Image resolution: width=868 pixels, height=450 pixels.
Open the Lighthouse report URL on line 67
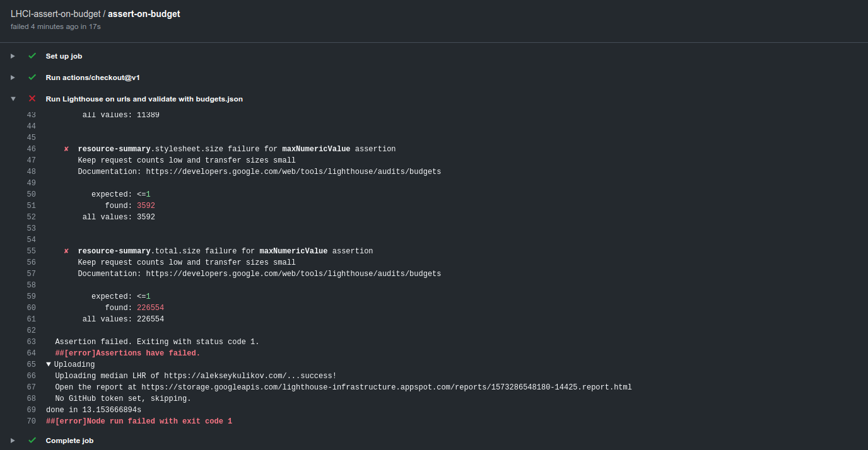[x=387, y=387]
